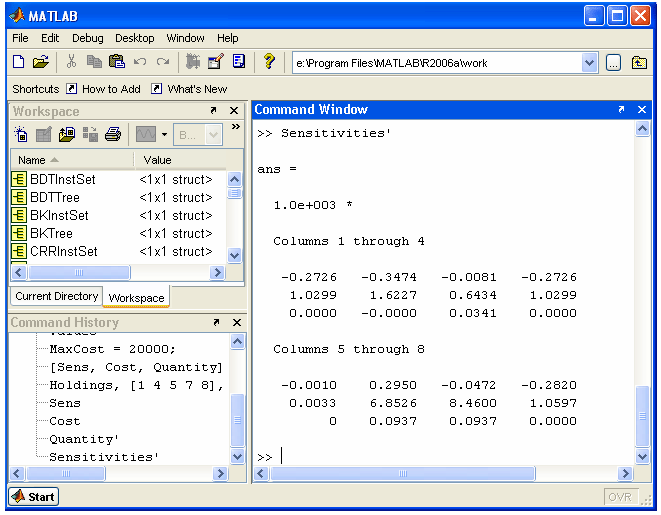This screenshot has width=661, height=515.
Task: Open the Edit menu
Action: click(x=50, y=38)
